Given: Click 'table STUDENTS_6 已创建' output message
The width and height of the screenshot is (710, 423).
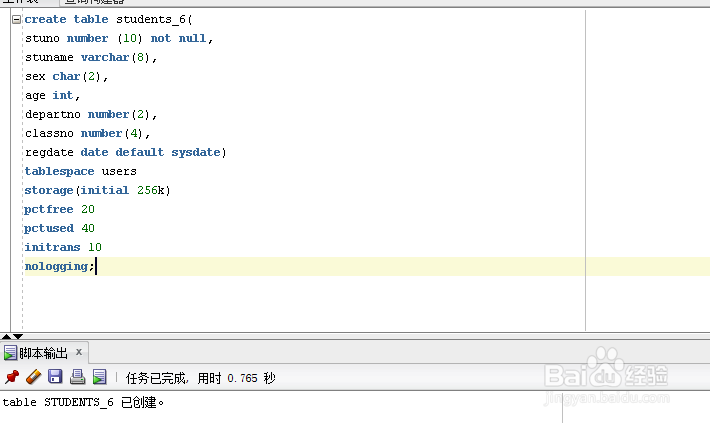Looking at the screenshot, I should point(83,402).
